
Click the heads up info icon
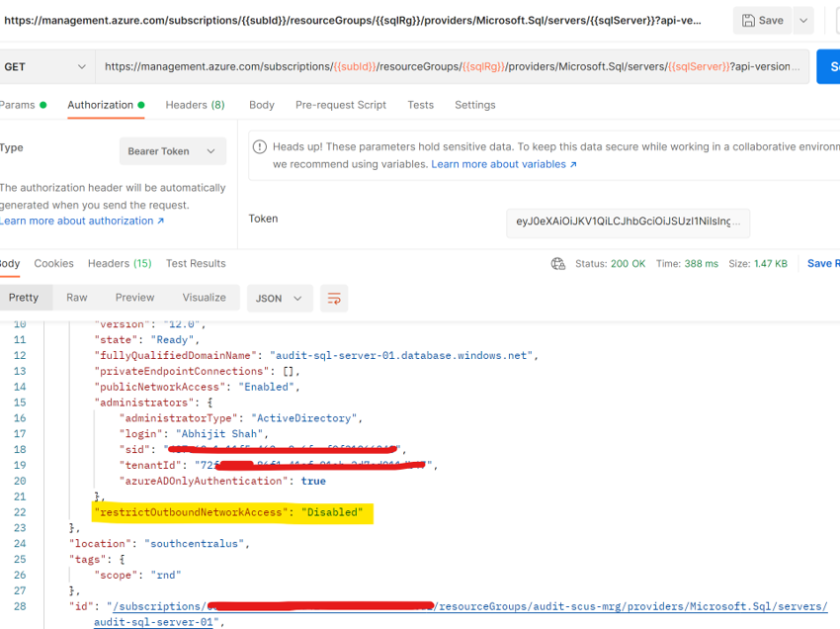tap(260, 147)
